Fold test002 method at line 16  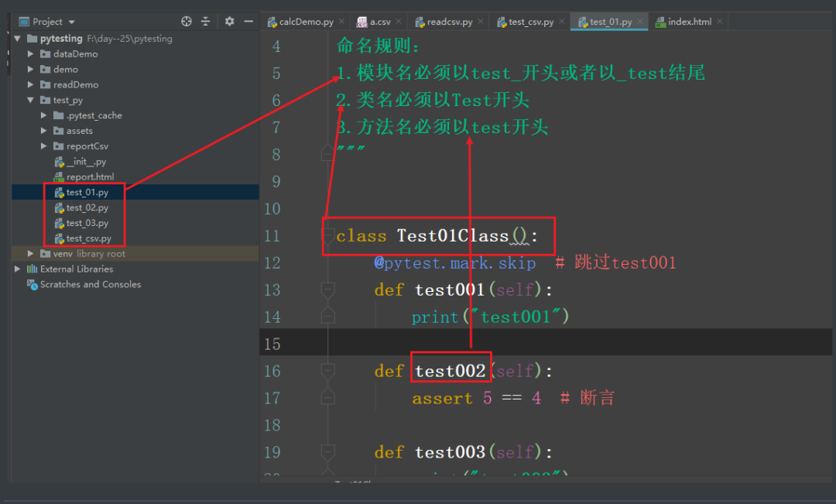328,371
